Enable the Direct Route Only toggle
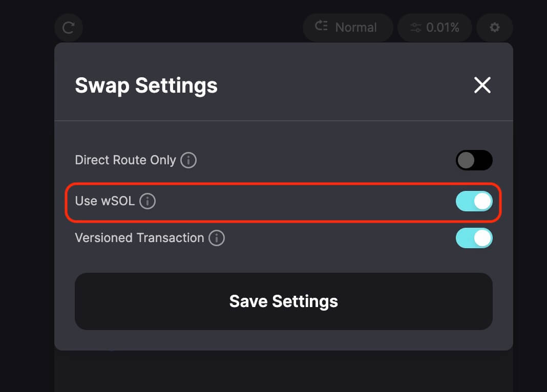The width and height of the screenshot is (547, 392). click(474, 160)
